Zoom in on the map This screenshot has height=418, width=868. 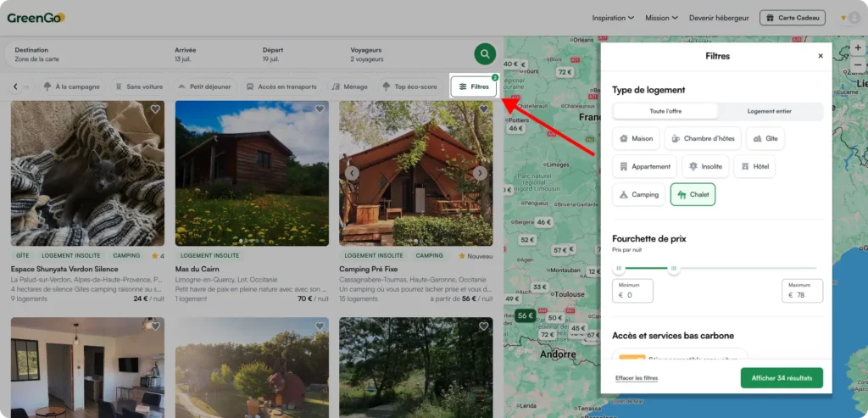click(x=858, y=48)
